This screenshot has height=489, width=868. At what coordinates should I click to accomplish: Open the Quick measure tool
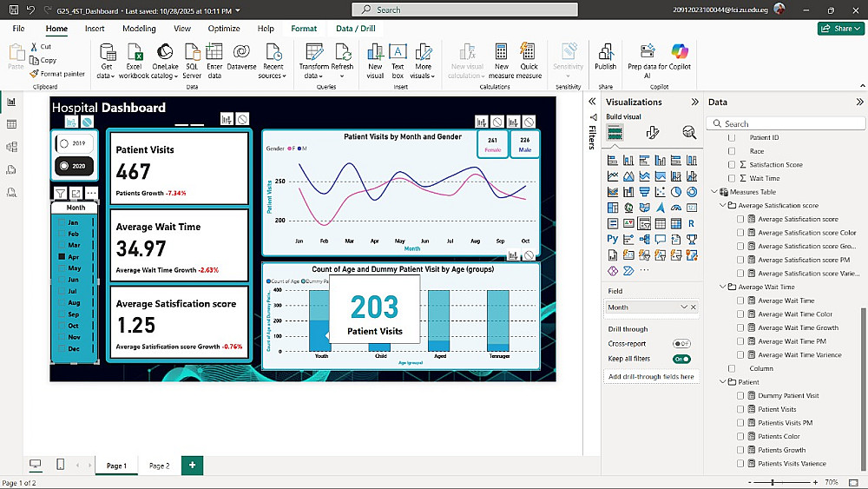coord(528,51)
